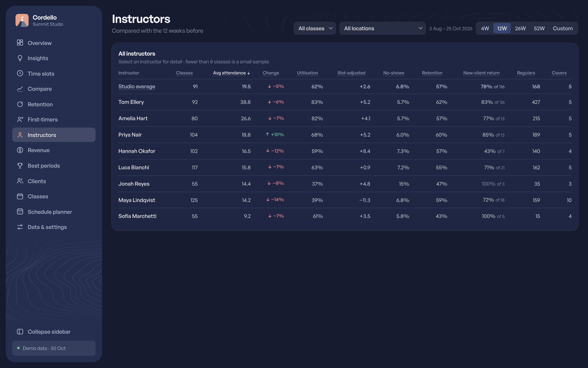Click the Retention circular arrow icon
This screenshot has width=588, height=368.
click(20, 104)
